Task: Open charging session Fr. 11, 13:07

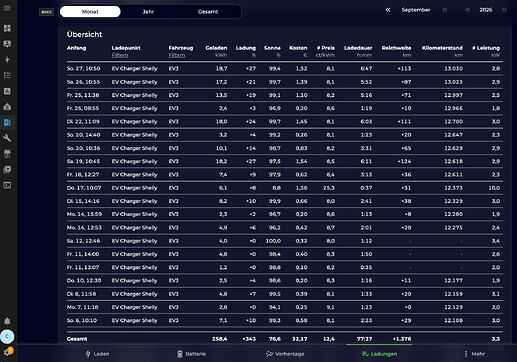Action: point(285,267)
